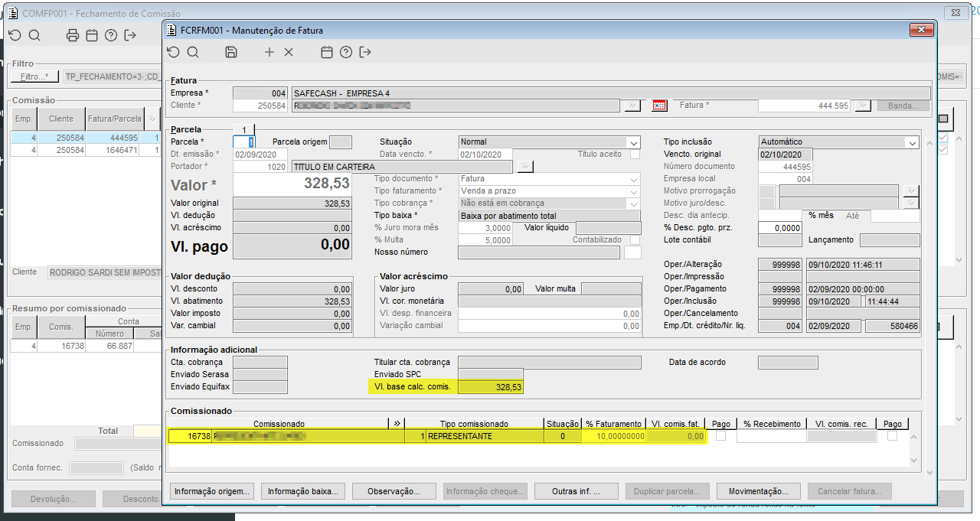Select the Parcela 1 tab
Viewport: 980px width, 521px height.
pos(243,129)
